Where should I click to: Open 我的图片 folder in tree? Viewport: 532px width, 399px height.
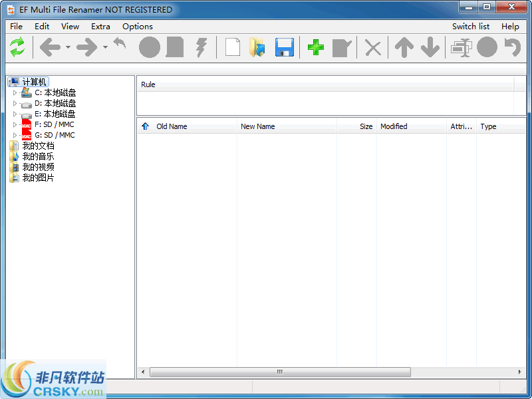click(x=38, y=178)
